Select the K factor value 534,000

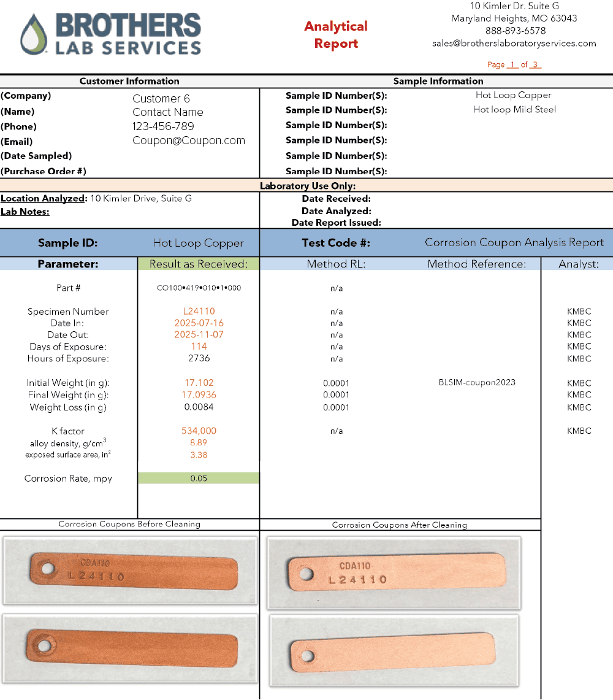point(199,431)
